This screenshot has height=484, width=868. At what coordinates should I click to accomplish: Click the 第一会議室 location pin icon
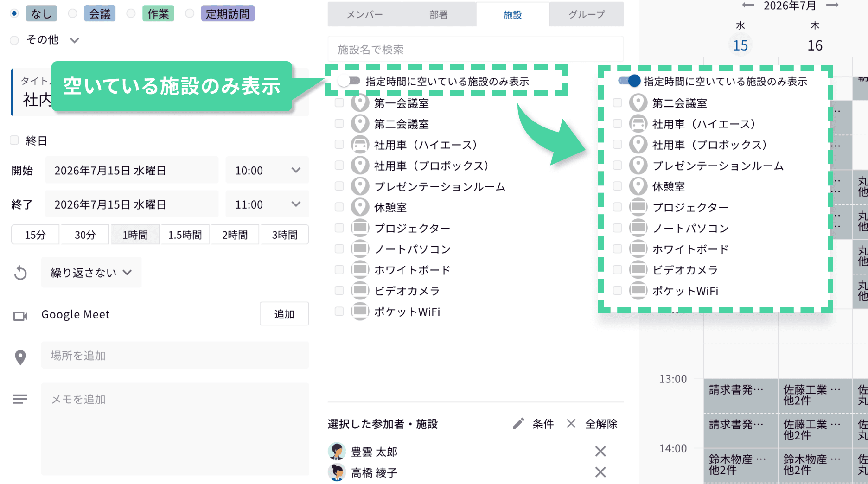[x=360, y=103]
